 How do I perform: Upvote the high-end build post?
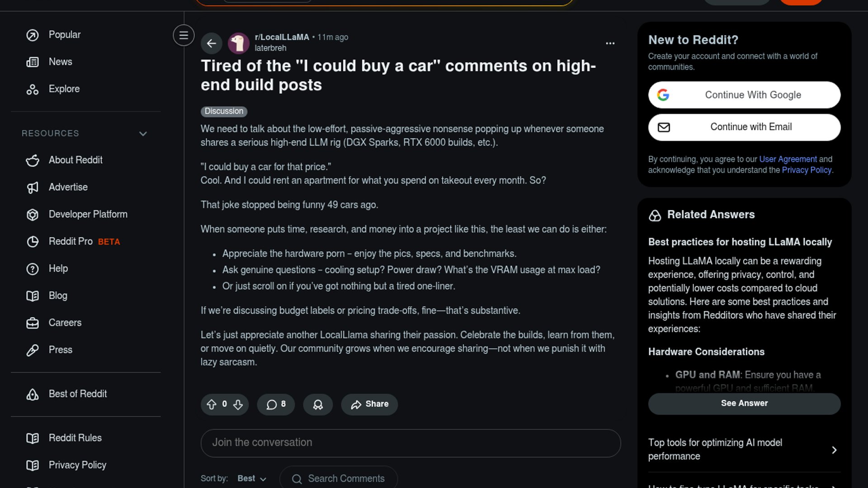[x=212, y=404]
